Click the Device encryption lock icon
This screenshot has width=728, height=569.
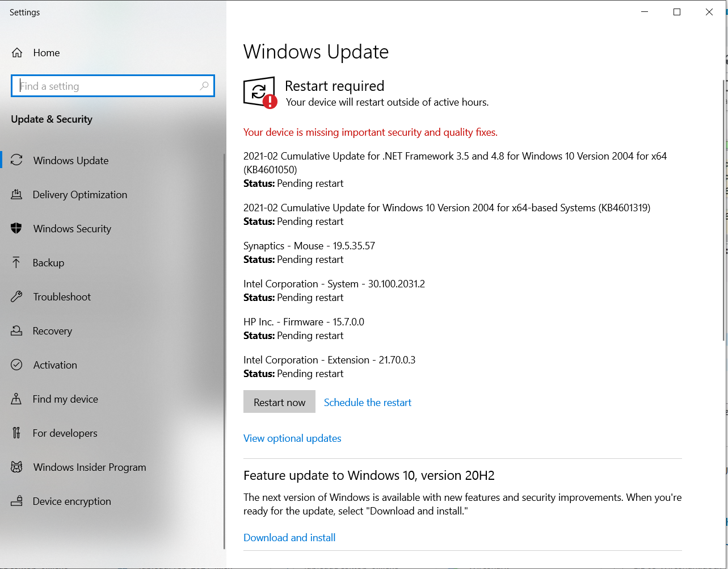click(x=16, y=501)
